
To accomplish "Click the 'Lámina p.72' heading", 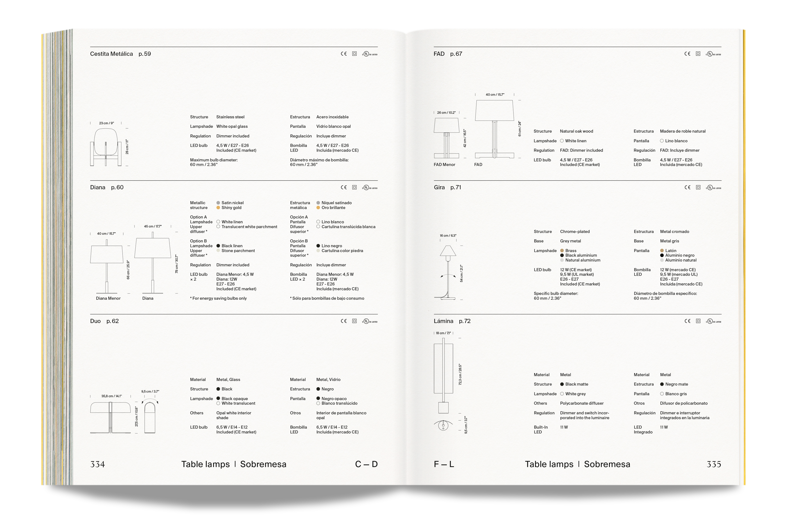I will click(452, 321).
